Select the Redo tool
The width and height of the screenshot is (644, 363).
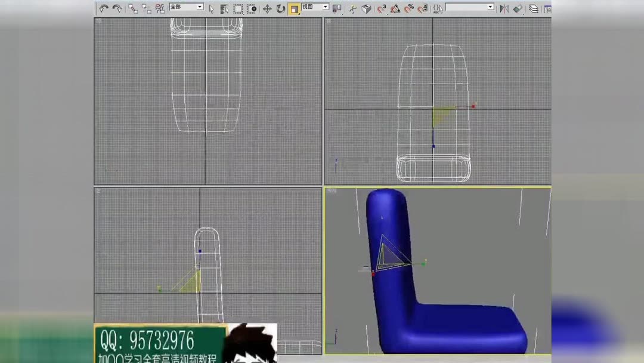pos(117,8)
